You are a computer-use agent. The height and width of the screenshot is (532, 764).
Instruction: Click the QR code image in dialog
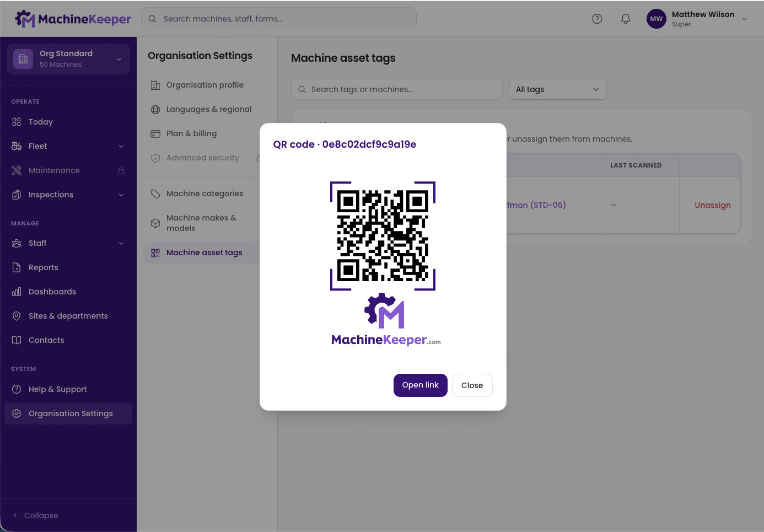click(x=383, y=236)
